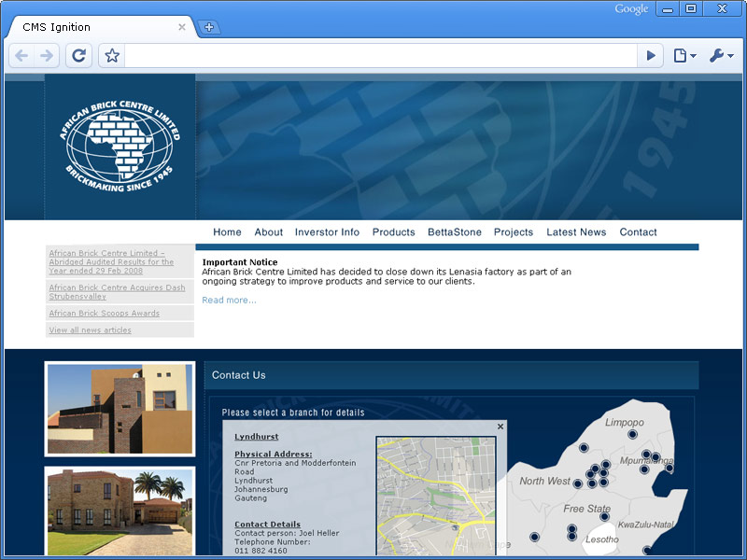The image size is (747, 560).
Task: Open the wrench tools menu
Action: click(721, 56)
